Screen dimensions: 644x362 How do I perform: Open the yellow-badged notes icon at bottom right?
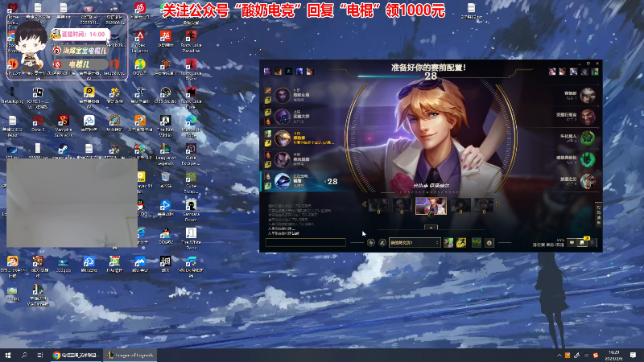(x=582, y=243)
